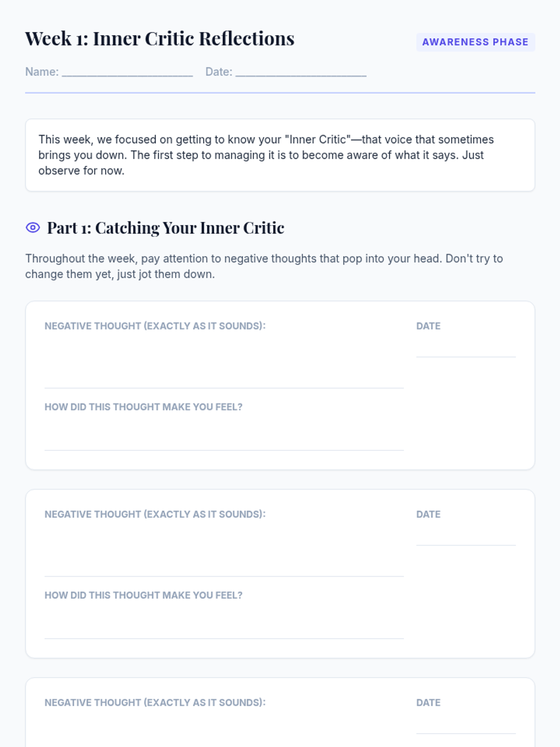Click the intro box about the Inner Critic

[x=280, y=155]
